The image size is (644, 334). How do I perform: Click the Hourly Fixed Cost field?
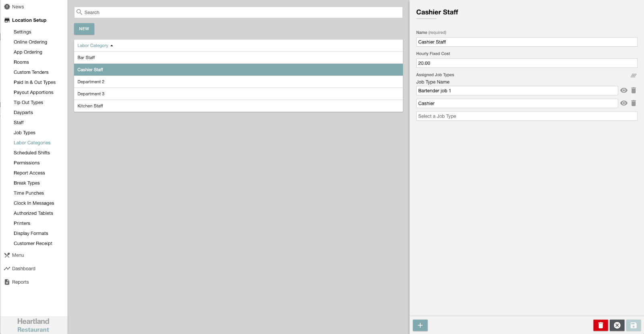coord(526,63)
